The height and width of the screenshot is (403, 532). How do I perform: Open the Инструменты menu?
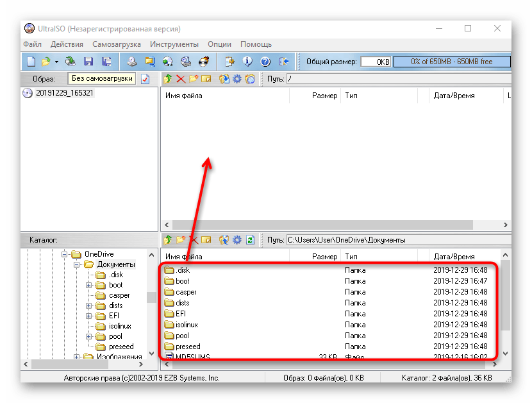(x=174, y=44)
